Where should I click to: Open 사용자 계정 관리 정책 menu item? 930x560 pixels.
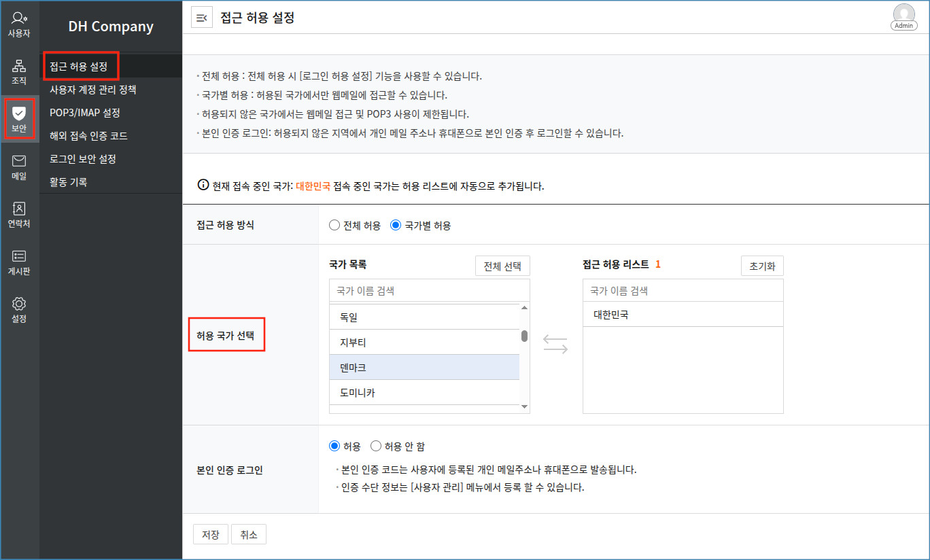click(x=93, y=90)
